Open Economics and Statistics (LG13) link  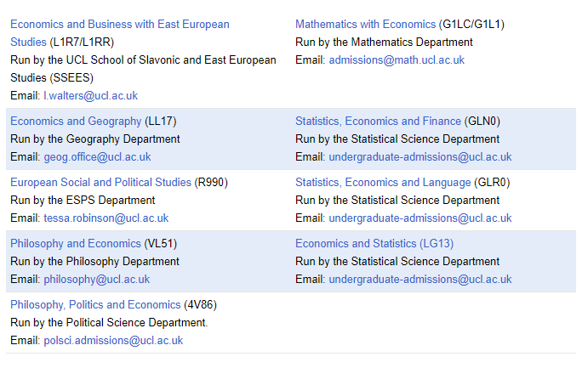[x=374, y=244]
